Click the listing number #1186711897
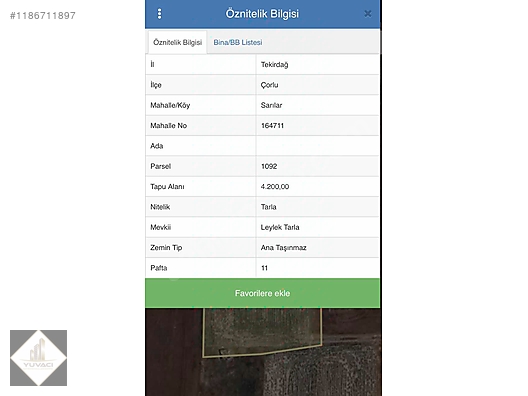The image size is (528, 396). click(x=43, y=15)
